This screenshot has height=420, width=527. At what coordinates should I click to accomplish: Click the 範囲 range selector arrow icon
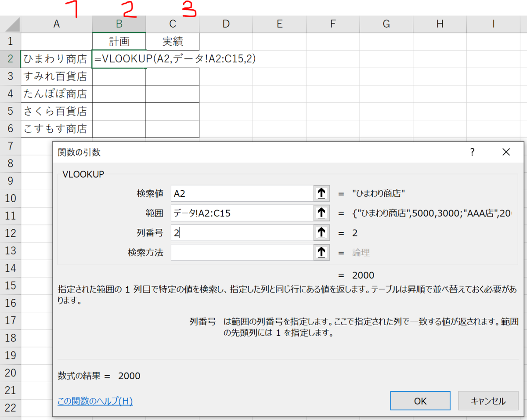[x=321, y=213]
